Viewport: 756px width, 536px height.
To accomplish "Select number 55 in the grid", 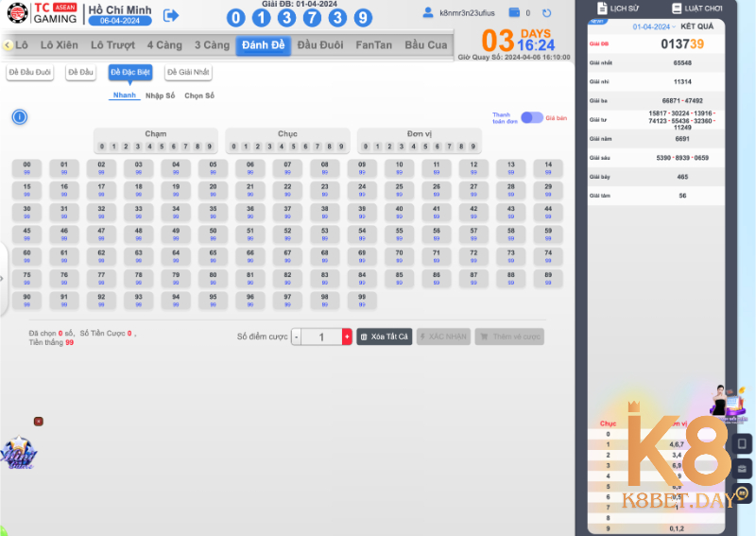I will (x=399, y=233).
